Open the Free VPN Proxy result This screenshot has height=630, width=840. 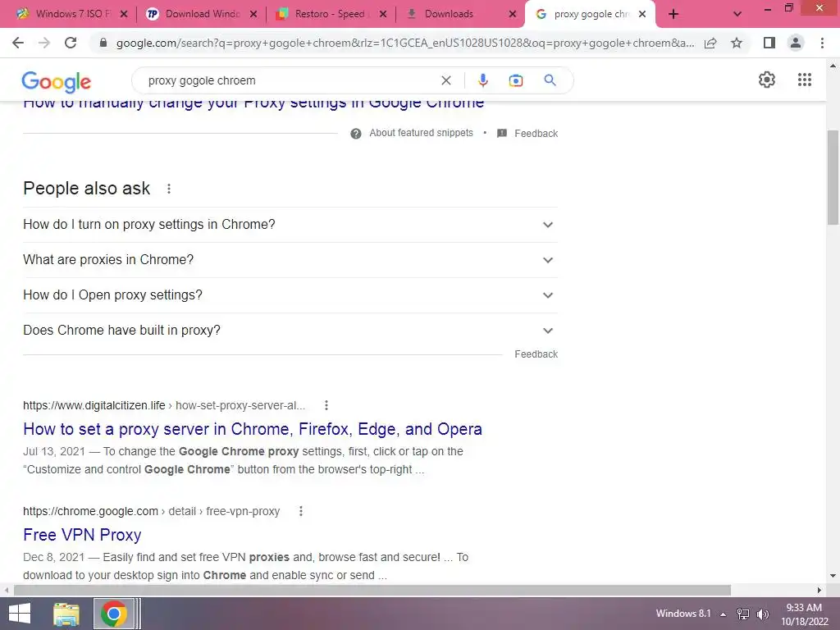pos(82,535)
